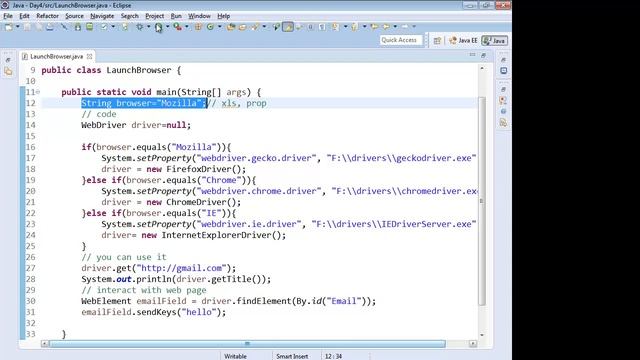Viewport: 640px width, 360px height.
Task: Toggle Show Whitespace Characters button
Action: (x=322, y=27)
